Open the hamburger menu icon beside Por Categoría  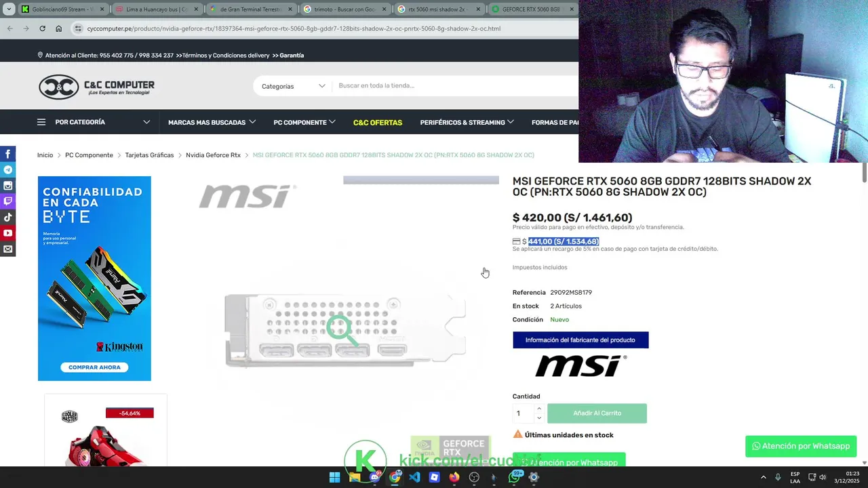[x=41, y=122]
